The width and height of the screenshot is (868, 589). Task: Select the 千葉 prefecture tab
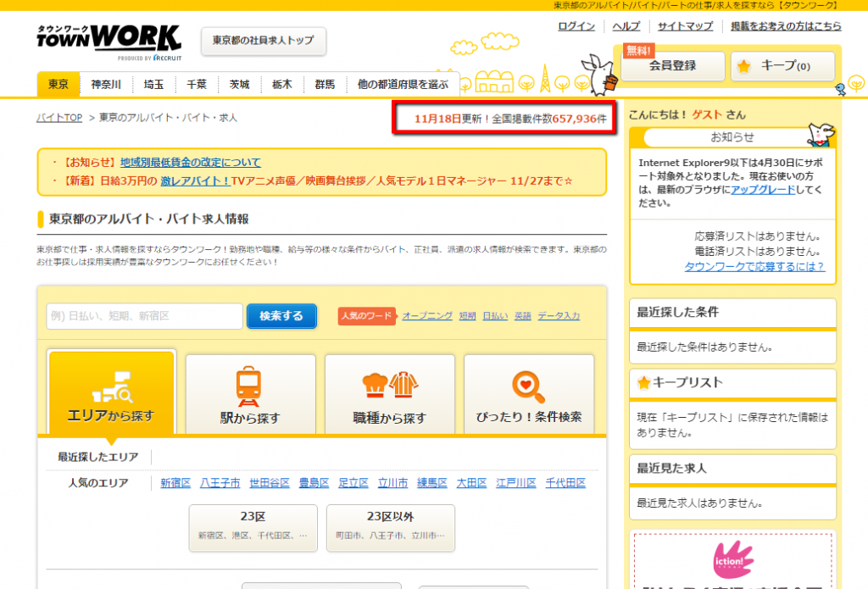point(197,84)
